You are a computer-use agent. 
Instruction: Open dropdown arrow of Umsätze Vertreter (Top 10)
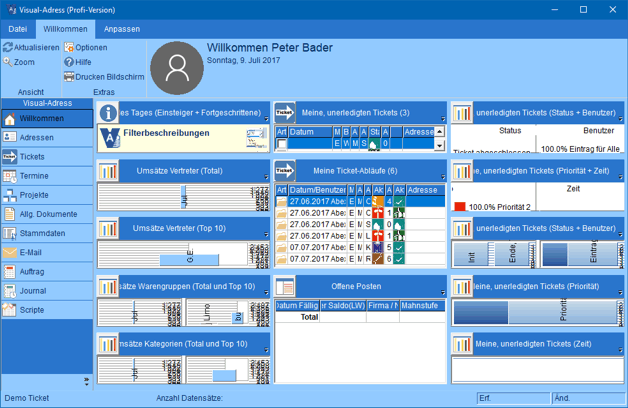[x=266, y=235]
